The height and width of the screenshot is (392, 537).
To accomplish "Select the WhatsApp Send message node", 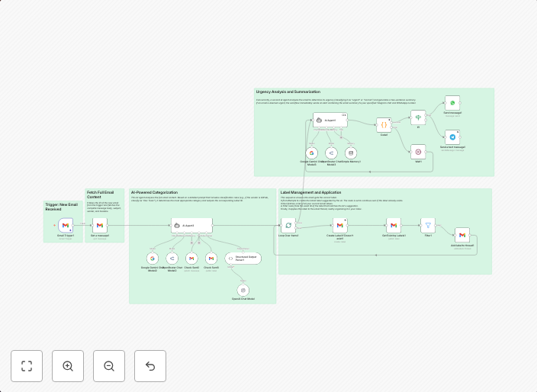I will point(452,103).
